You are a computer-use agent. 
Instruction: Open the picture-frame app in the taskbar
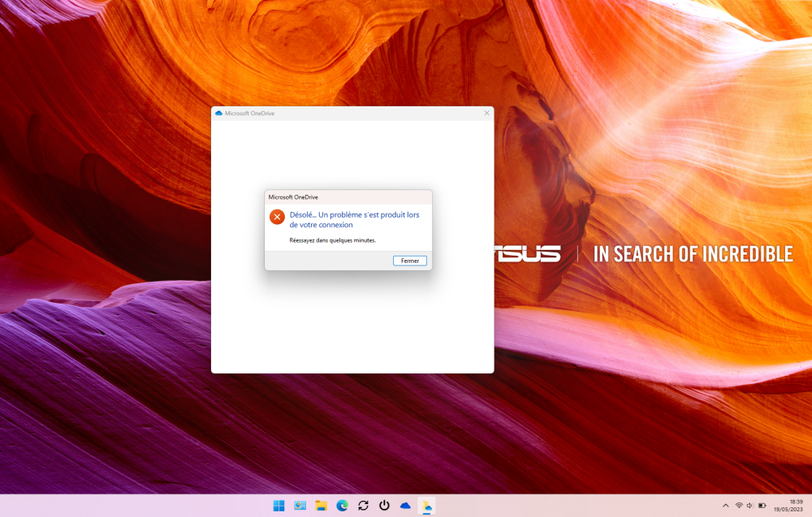(300, 506)
